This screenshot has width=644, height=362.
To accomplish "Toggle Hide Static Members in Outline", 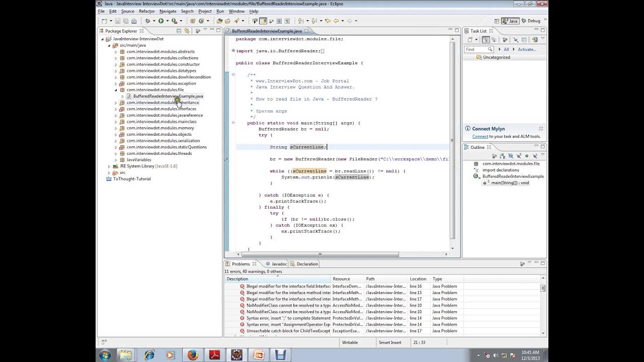I will 519,156.
